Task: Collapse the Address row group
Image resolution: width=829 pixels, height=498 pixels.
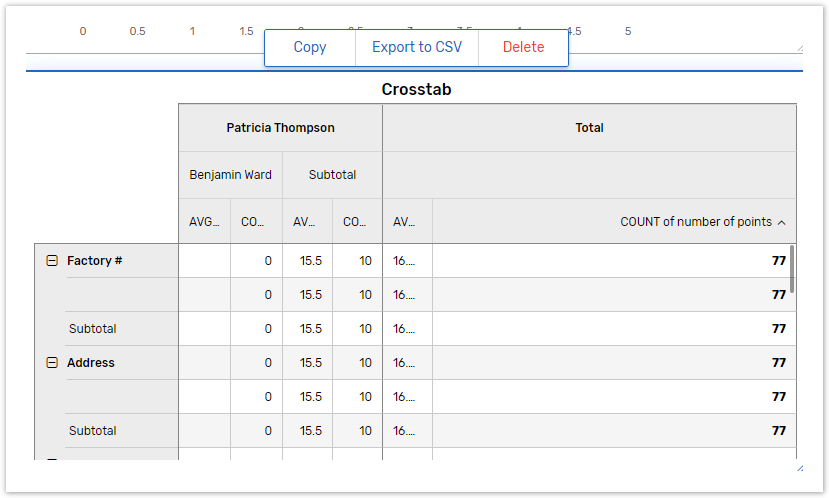Action: [52, 363]
